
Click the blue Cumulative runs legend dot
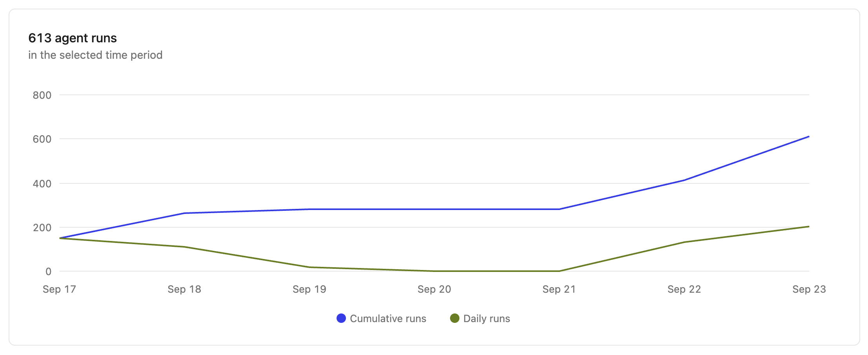click(341, 319)
